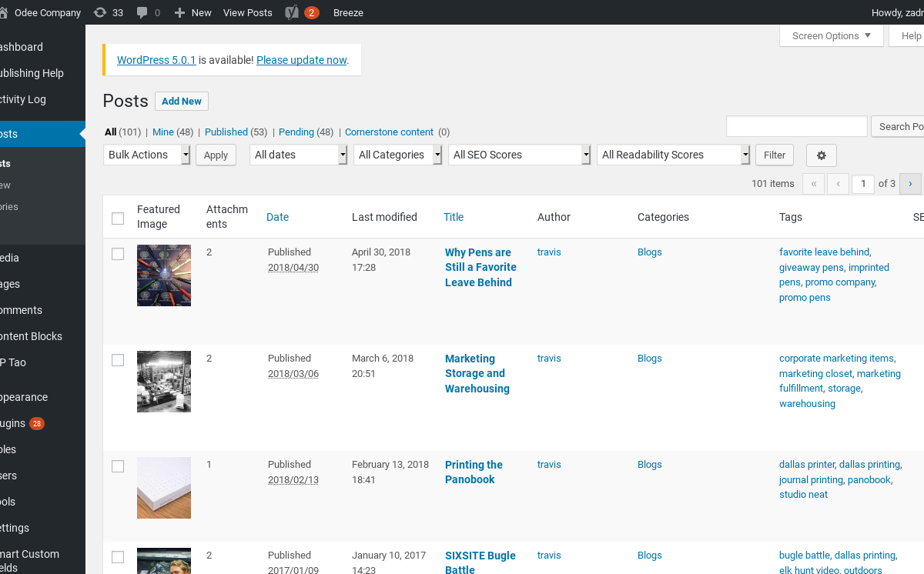
Task: Open the Bulk Actions dropdown
Action: point(146,155)
